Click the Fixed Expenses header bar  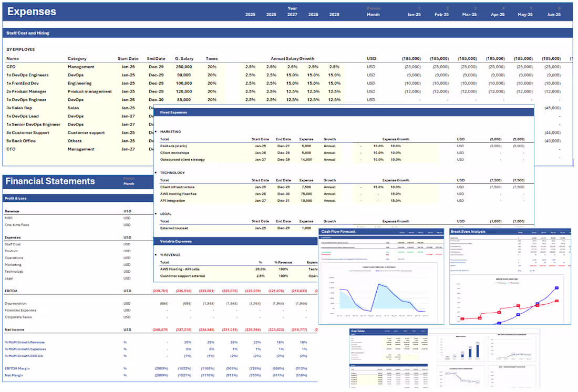tap(173, 112)
